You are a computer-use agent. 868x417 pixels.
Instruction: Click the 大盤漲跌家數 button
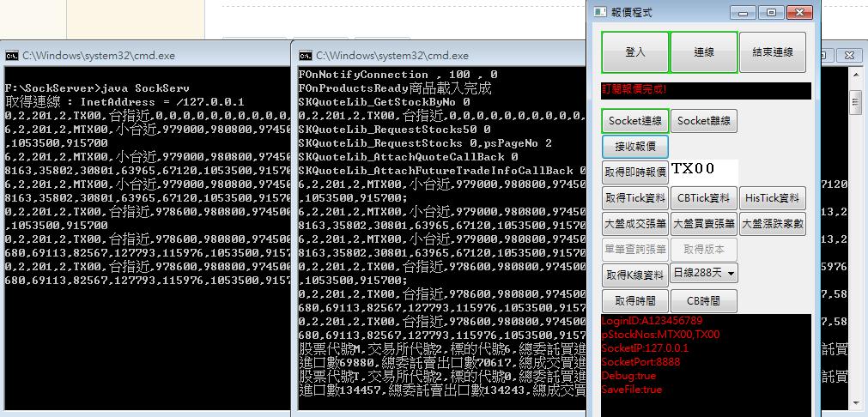pos(772,224)
